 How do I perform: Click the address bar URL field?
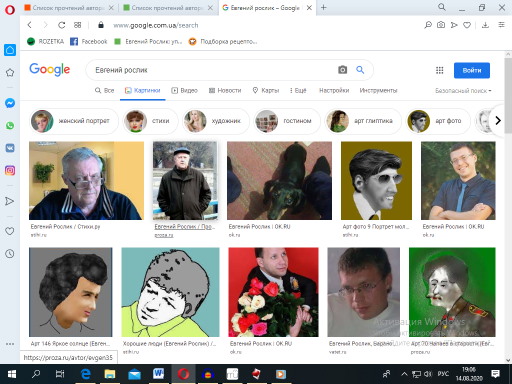pyautogui.click(x=155, y=25)
